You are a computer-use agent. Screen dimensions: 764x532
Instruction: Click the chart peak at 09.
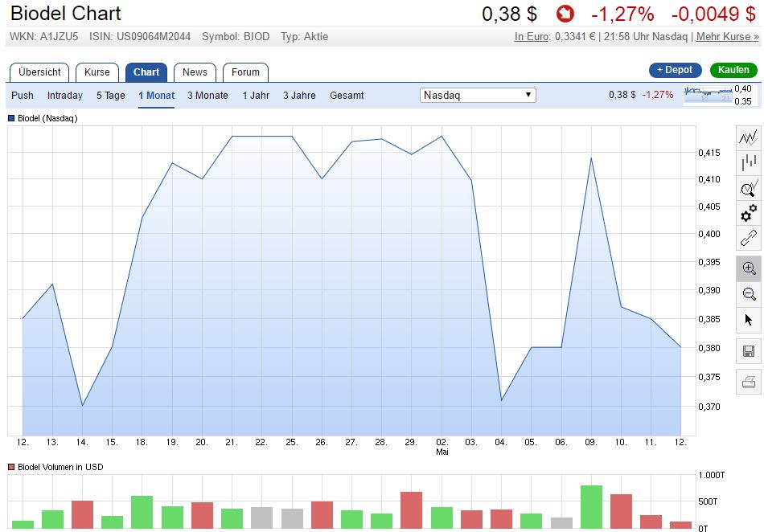pos(591,158)
